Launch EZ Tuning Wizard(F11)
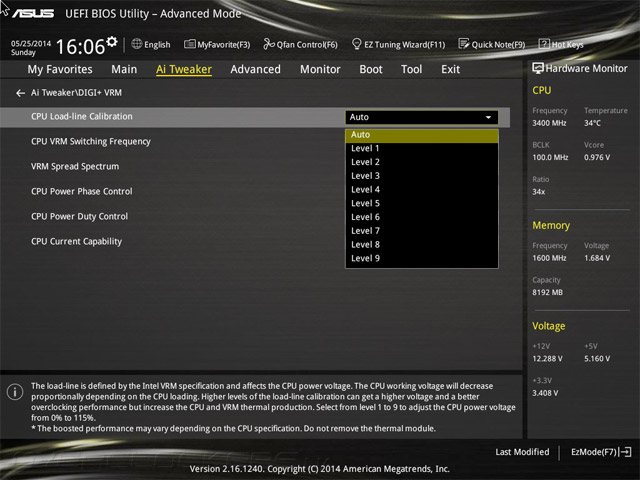Screen dimensions: 640x480 pyautogui.click(x=399, y=44)
